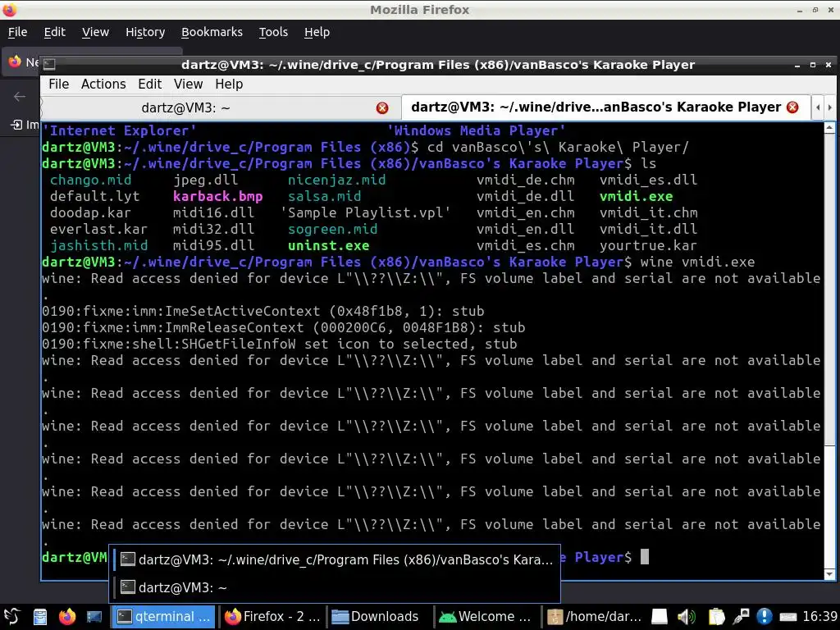Switch to the Firefox taskbar button
Viewport: 840px width, 630px height.
tap(272, 617)
